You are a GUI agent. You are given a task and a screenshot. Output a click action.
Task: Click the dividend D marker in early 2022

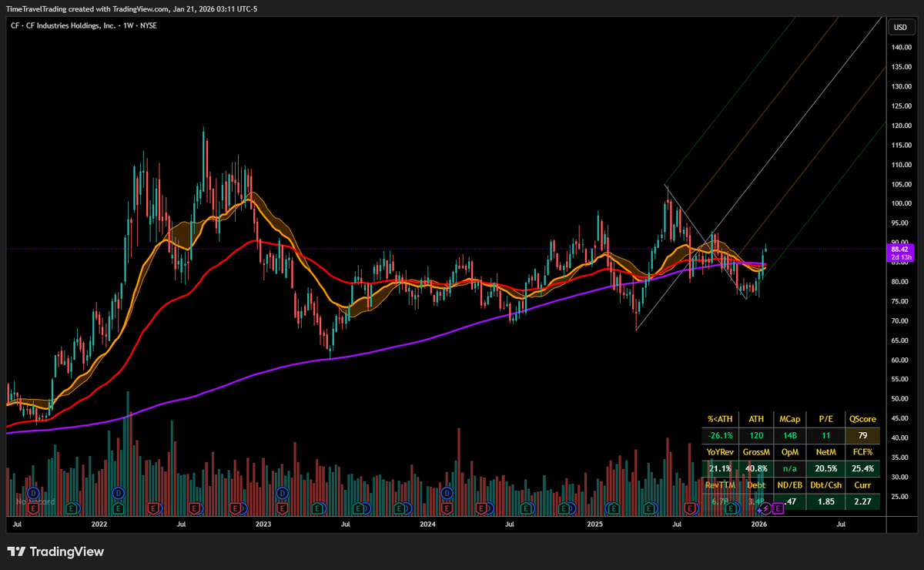point(119,493)
